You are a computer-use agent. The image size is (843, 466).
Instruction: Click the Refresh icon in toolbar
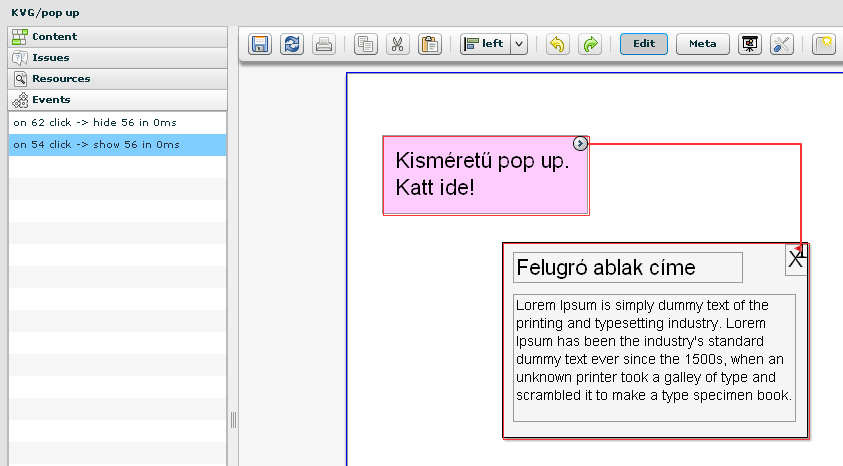(291, 44)
